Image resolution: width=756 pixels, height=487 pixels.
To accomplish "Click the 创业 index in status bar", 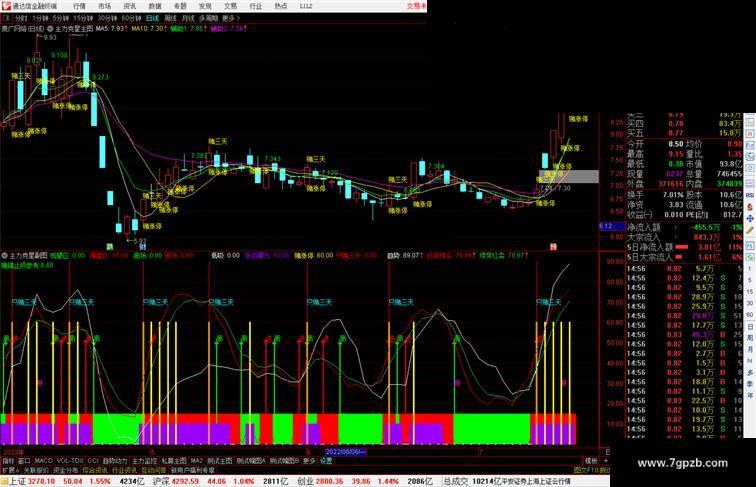I will pos(305,481).
